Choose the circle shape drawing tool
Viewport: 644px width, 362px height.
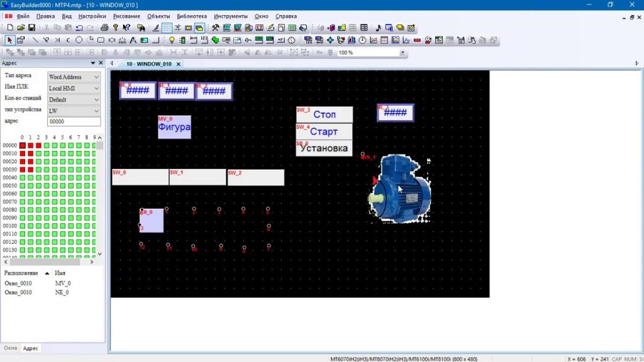[79, 40]
